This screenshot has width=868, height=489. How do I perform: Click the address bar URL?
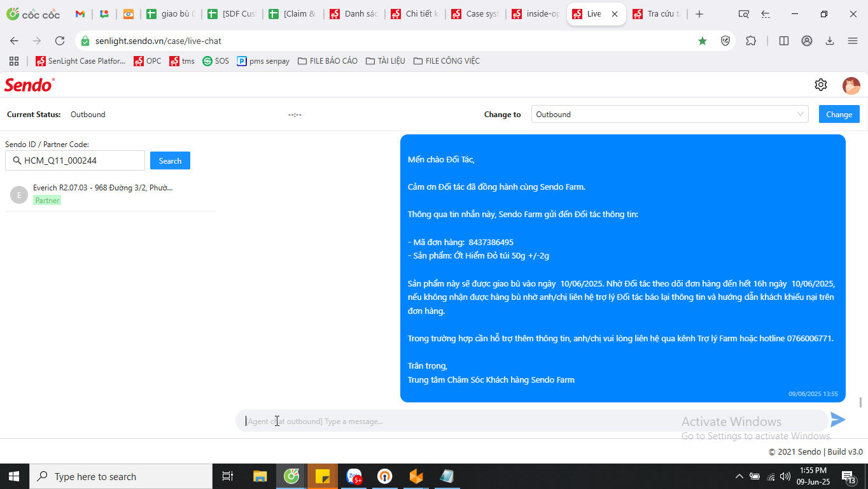tap(158, 41)
